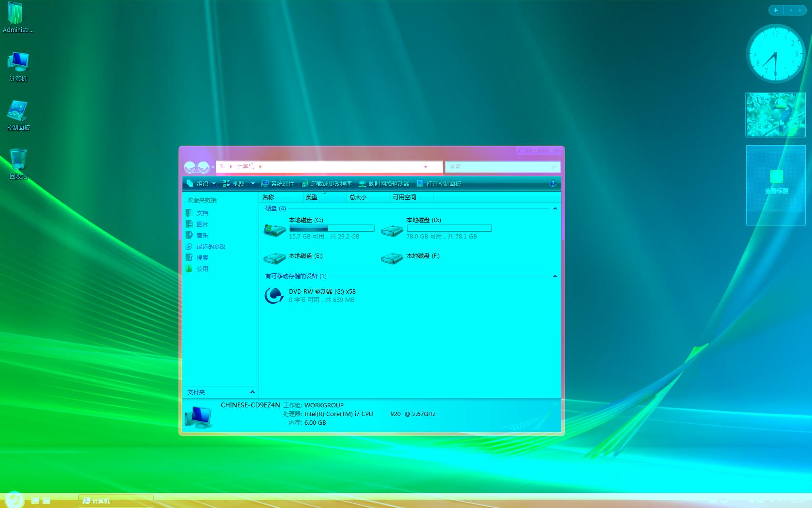Image resolution: width=812 pixels, height=508 pixels.
Task: Click the sidebar add gadget plus button
Action: click(776, 10)
